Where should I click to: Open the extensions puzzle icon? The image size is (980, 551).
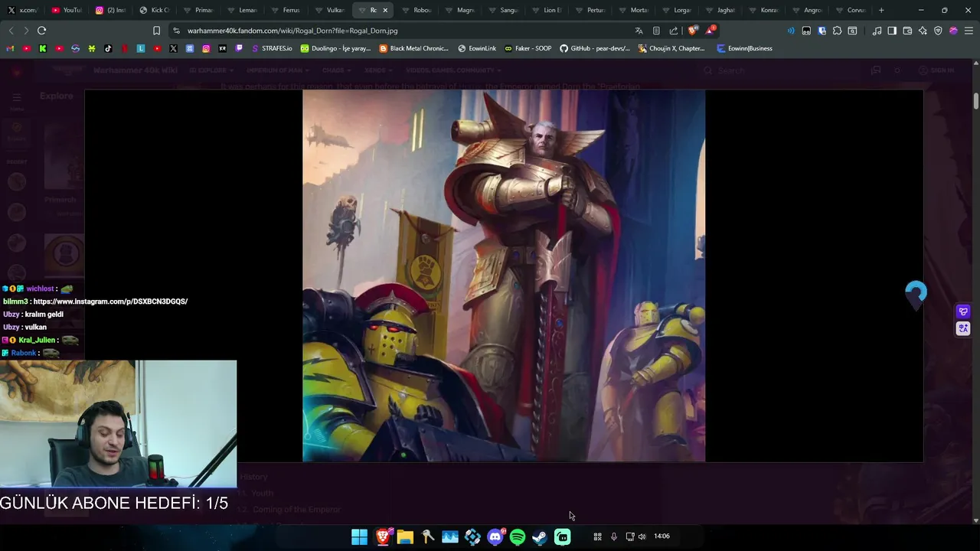837,31
